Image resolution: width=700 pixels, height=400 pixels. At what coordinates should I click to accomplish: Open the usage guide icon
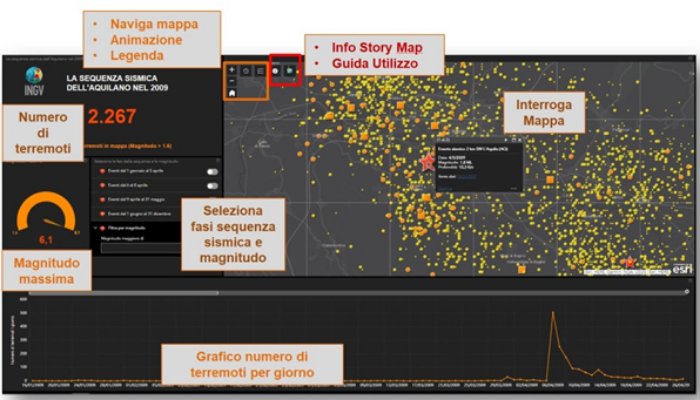[291, 71]
